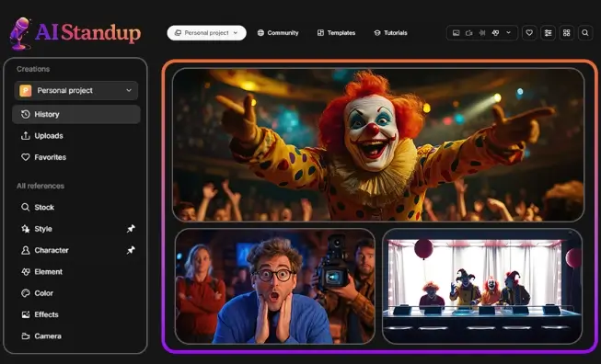Image resolution: width=601 pixels, height=364 pixels.
Task: Expand the sidebar Personal project selector
Action: click(76, 90)
